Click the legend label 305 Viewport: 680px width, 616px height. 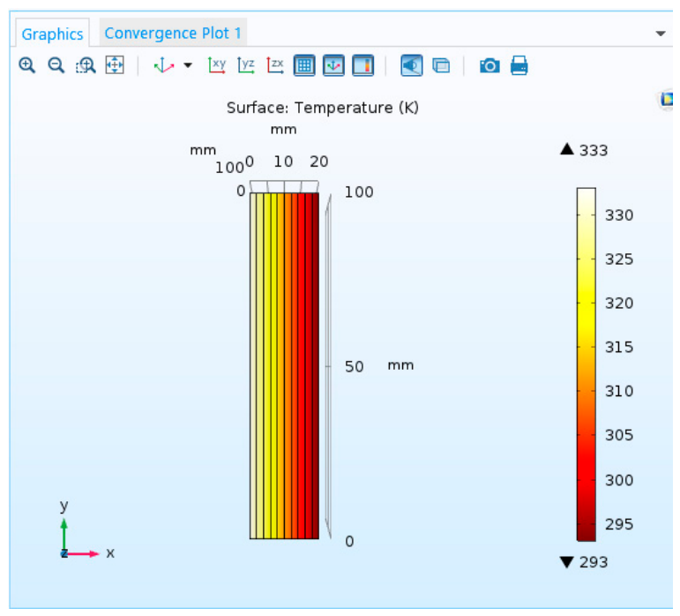coord(619,435)
